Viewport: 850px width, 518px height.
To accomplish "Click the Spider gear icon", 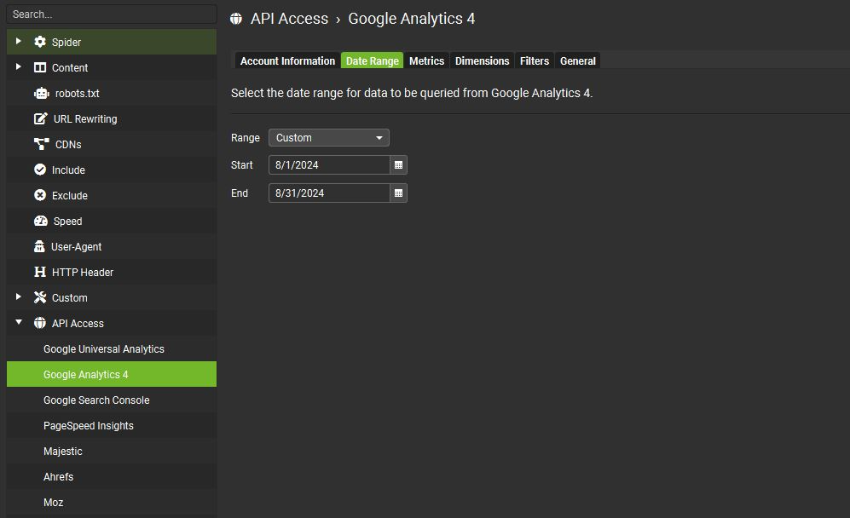I will click(40, 42).
